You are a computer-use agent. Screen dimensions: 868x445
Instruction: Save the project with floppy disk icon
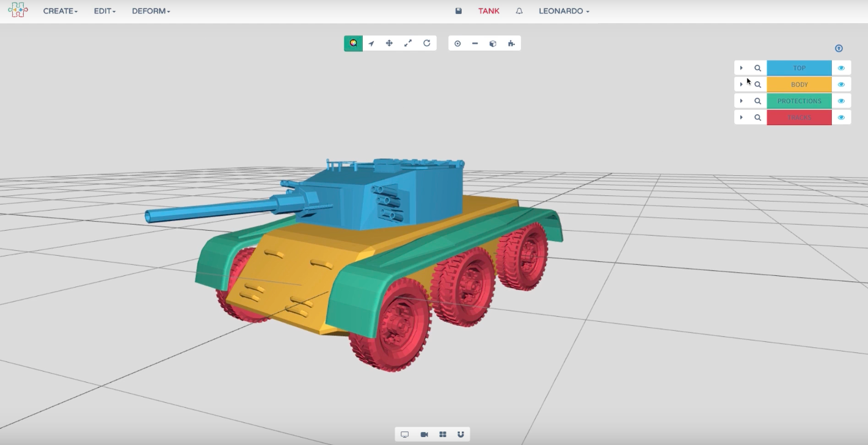(459, 11)
